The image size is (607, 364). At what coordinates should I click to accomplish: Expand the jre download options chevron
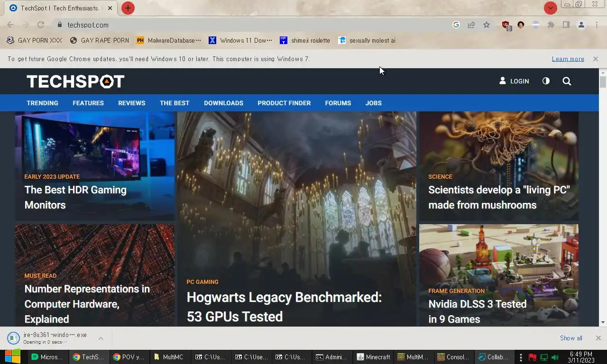(101, 338)
